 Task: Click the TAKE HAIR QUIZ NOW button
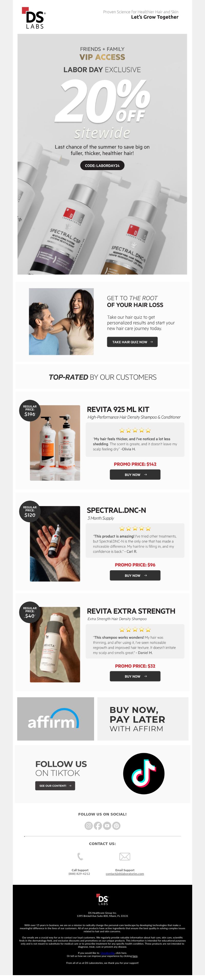pos(132,342)
